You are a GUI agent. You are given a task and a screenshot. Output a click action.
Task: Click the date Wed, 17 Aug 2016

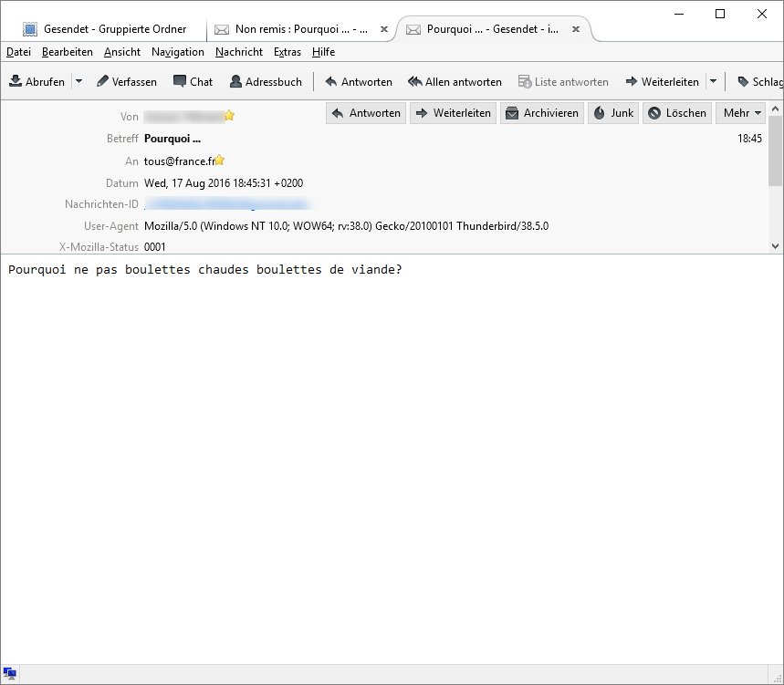[x=224, y=182]
